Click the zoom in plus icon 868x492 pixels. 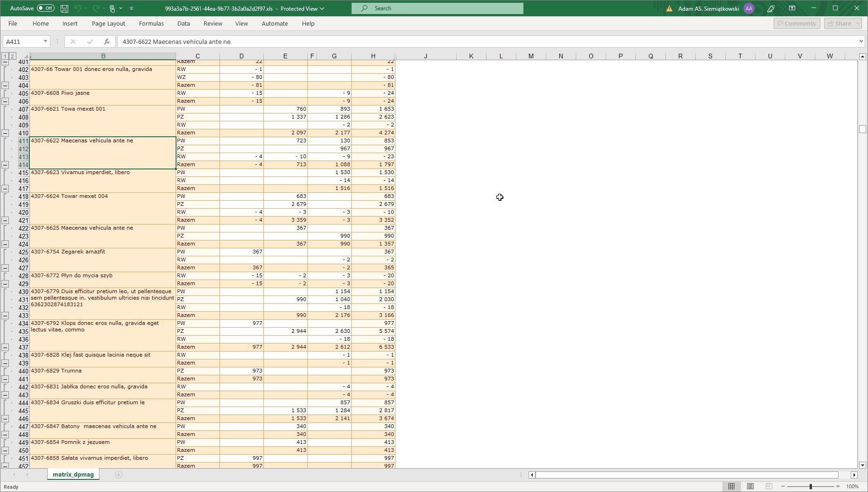(838, 486)
